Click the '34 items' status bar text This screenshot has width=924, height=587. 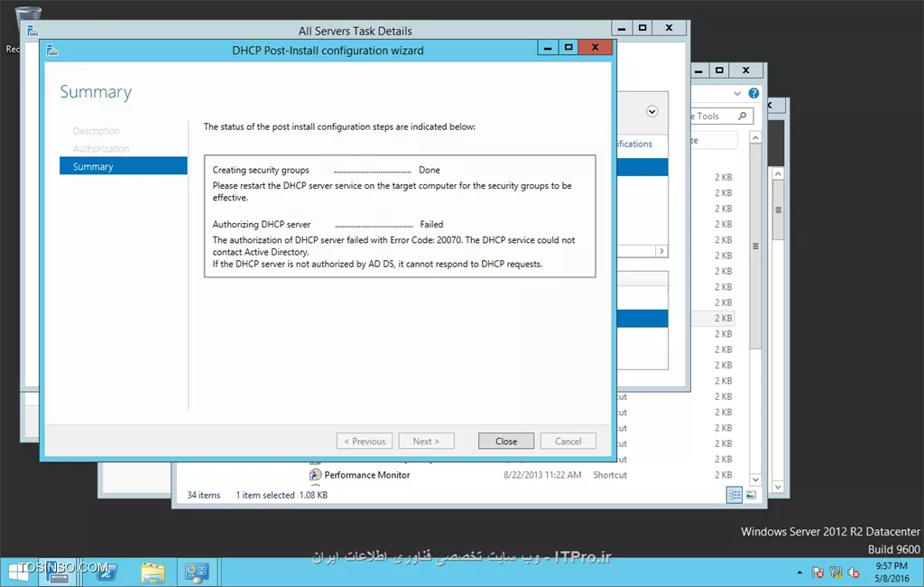[203, 495]
